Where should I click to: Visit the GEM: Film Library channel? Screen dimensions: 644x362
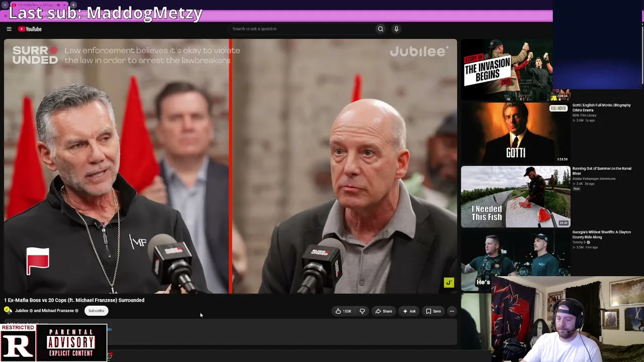point(584,116)
